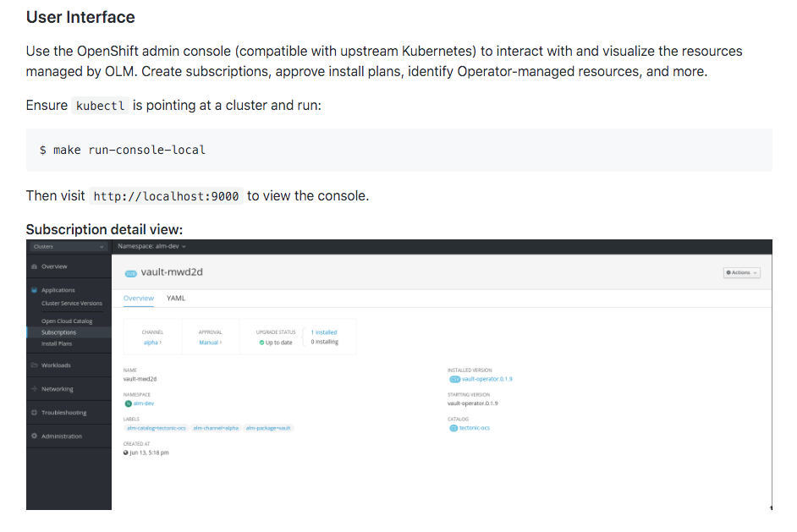Select Install Plans in the sidebar

click(57, 343)
